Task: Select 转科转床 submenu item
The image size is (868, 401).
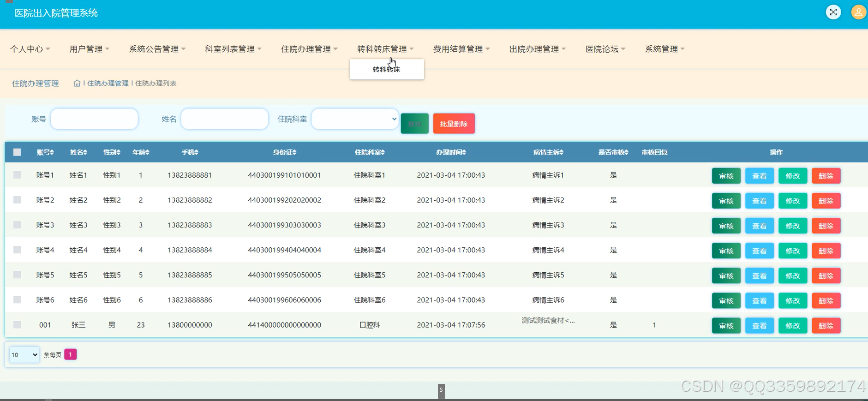Action: pos(387,69)
